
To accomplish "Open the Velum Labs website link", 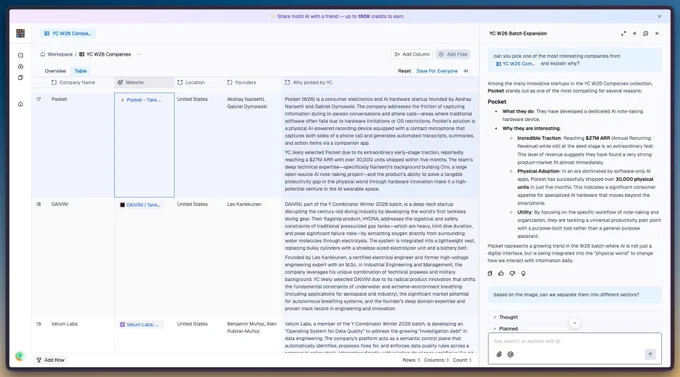I will (x=142, y=325).
